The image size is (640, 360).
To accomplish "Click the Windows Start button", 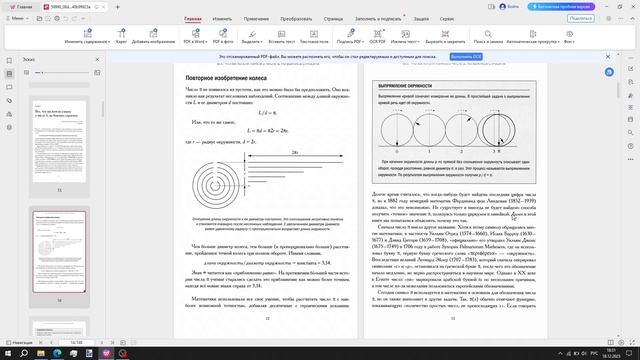I will [x=8, y=353].
